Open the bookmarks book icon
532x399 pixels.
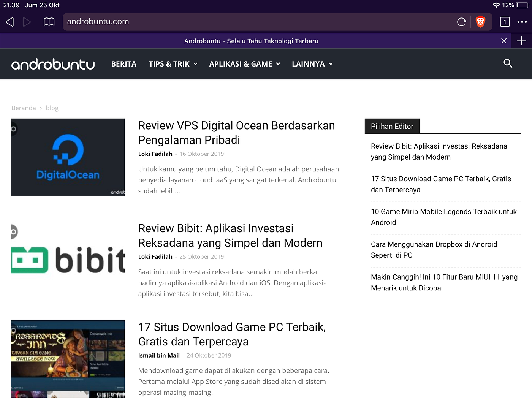[49, 22]
